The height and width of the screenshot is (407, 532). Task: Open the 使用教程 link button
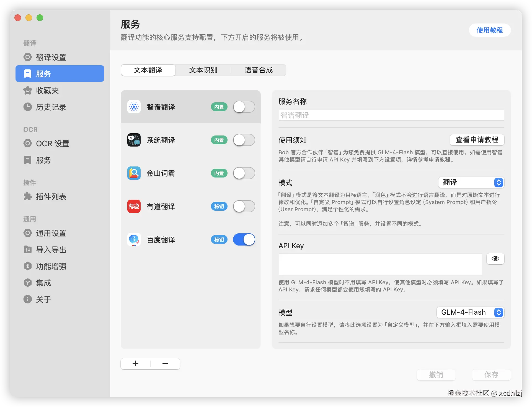point(489,30)
